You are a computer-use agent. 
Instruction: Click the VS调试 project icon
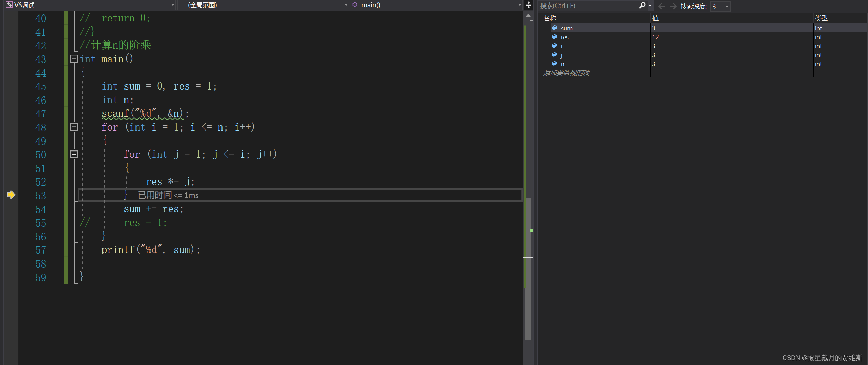(x=9, y=5)
